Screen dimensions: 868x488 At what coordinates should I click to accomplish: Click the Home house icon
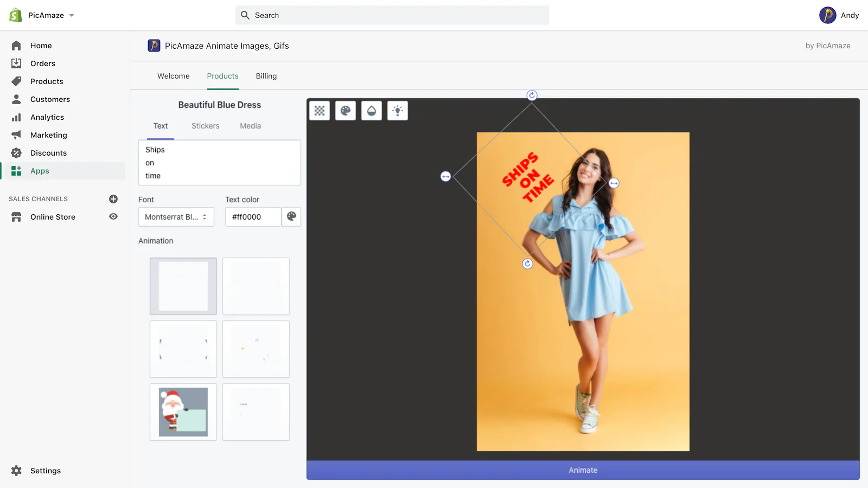point(16,46)
